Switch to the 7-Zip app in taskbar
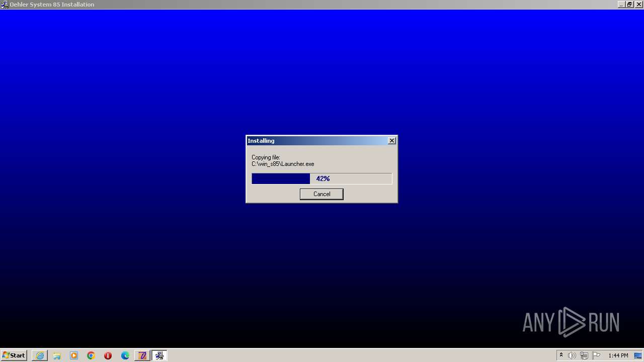644x362 pixels. [142, 355]
